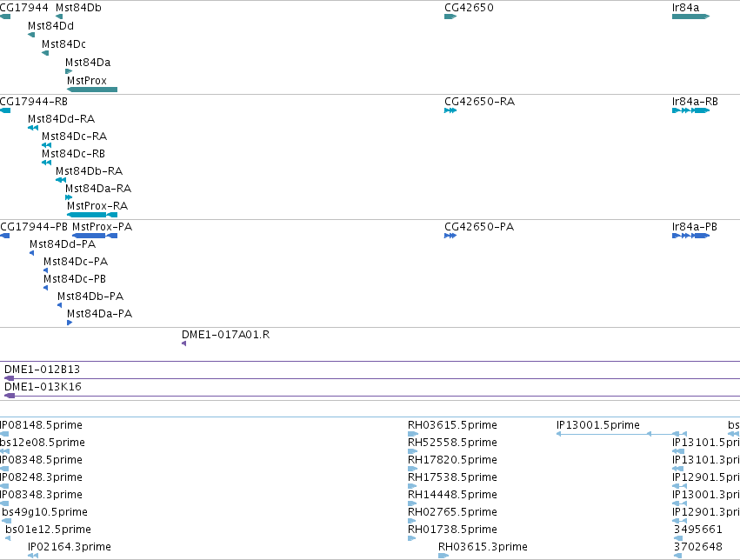Select the Mst84Da gene label
Viewport: 740px width, 560px height.
[x=88, y=63]
